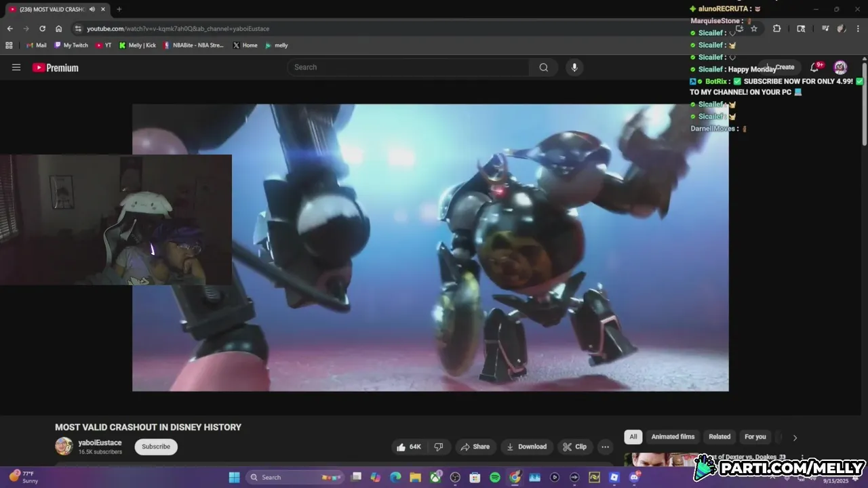Select the Animated films filter chip
Viewport: 868px width, 488px height.
coord(673,437)
